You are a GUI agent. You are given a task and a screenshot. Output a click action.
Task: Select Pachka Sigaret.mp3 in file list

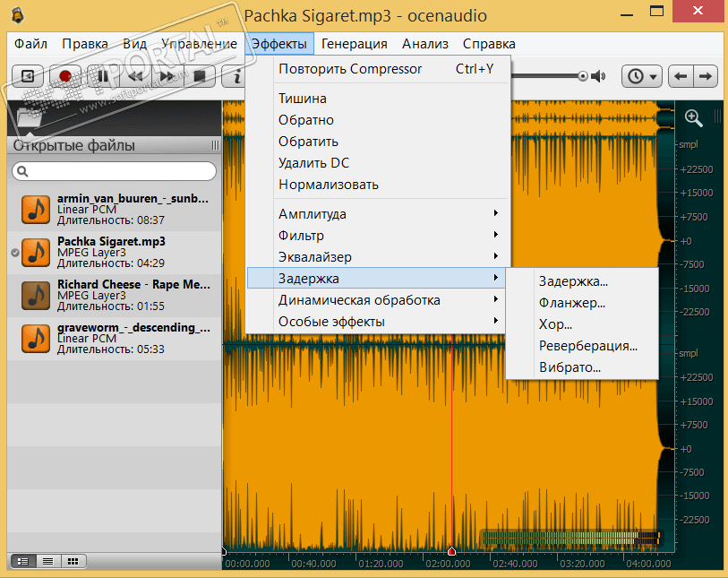115,253
